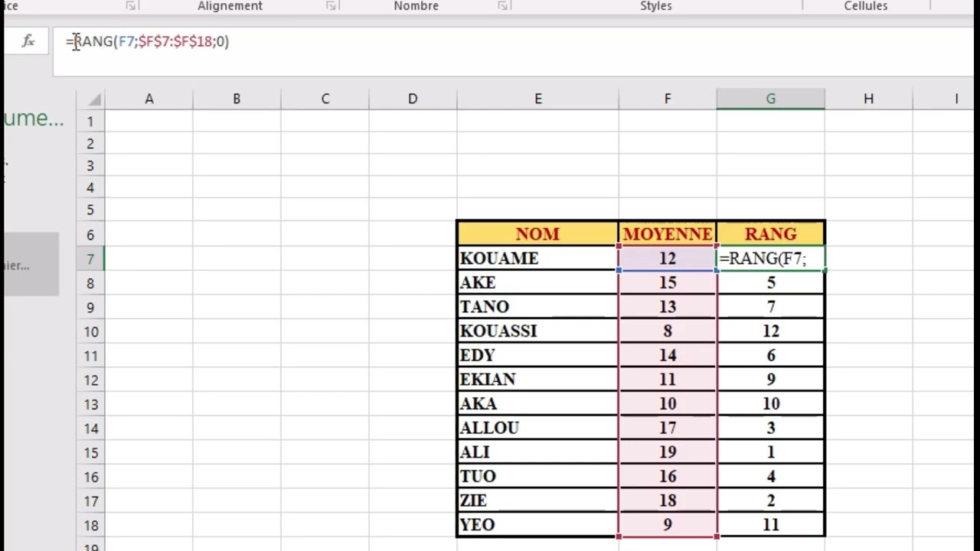The height and width of the screenshot is (551, 980).
Task: Click the Cellules group label
Action: (866, 6)
